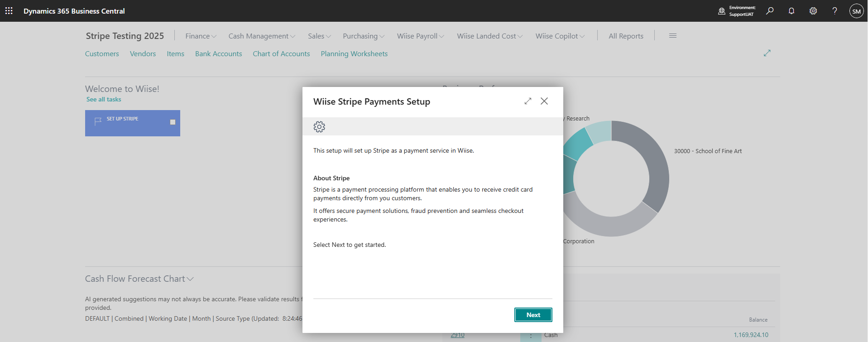
Task: Open the Bank Accounts link
Action: (x=218, y=53)
